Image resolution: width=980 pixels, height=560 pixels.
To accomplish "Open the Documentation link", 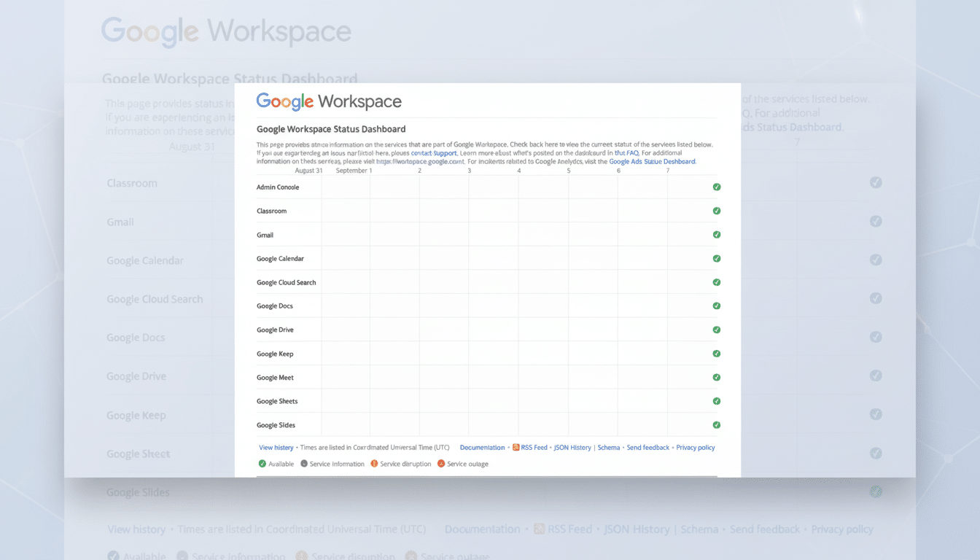I will coord(482,447).
